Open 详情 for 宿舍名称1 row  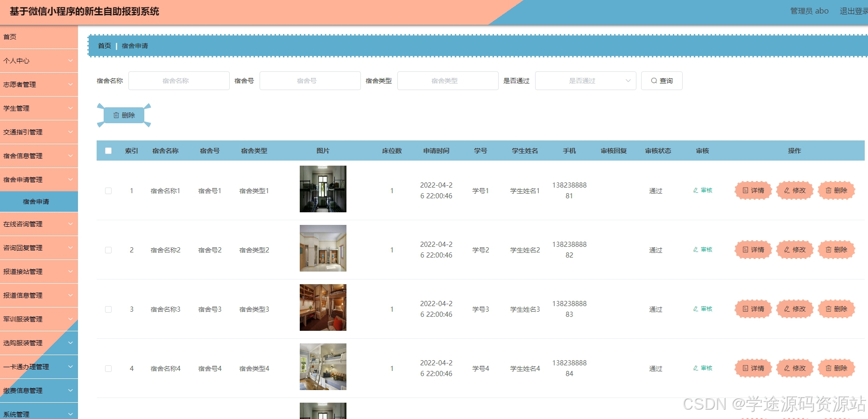(x=753, y=190)
